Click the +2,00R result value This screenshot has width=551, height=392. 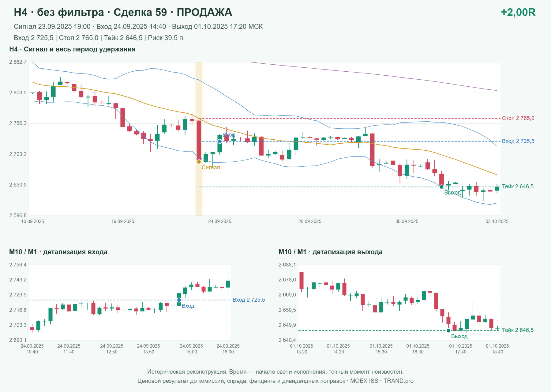[x=518, y=12]
